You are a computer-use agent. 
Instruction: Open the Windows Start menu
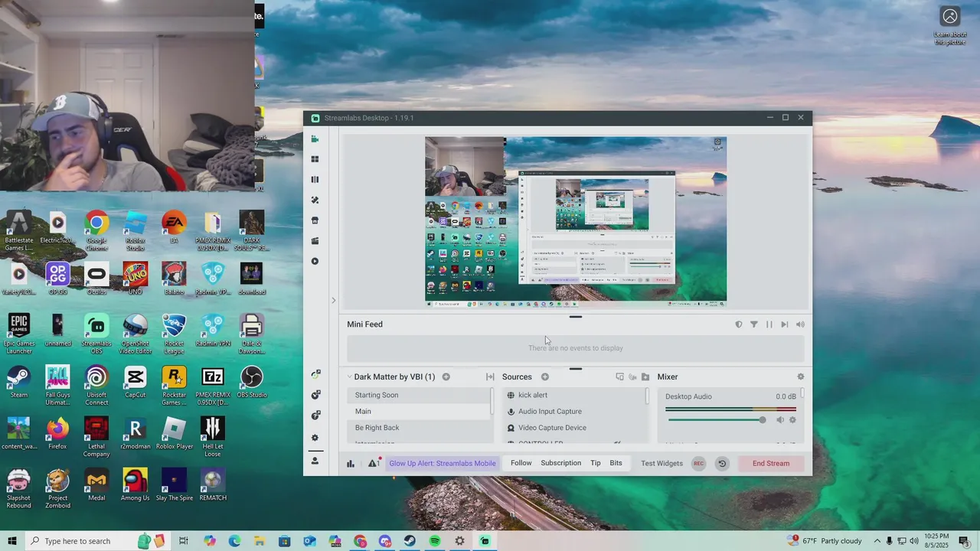point(12,541)
